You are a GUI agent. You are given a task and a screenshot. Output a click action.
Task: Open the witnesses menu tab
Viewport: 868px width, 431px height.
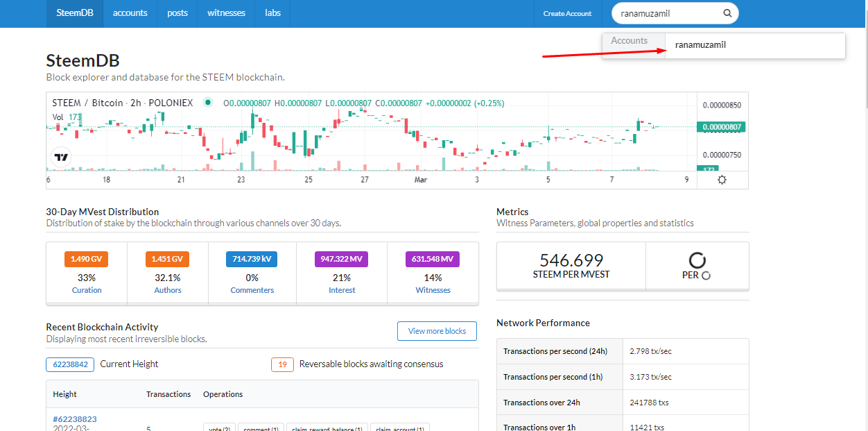226,13
